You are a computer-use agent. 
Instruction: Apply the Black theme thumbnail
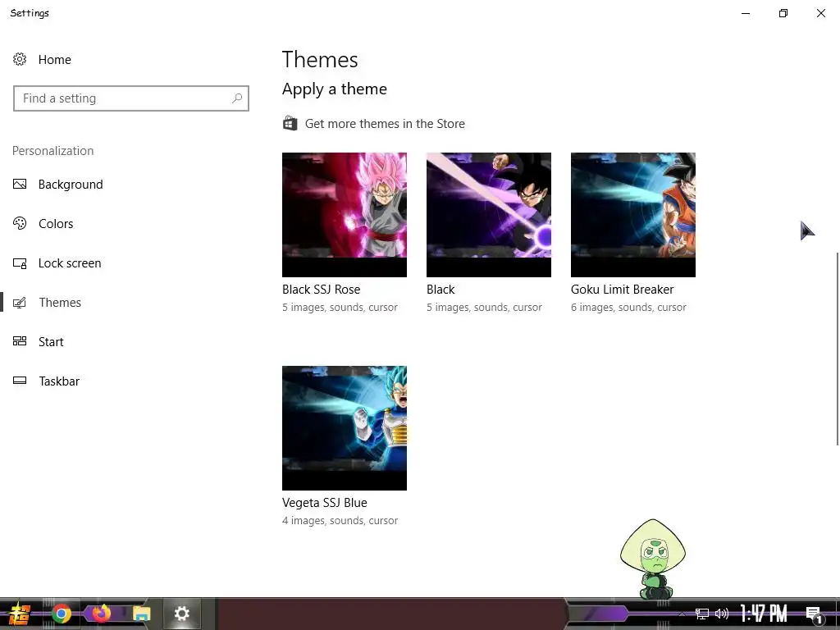489,215
